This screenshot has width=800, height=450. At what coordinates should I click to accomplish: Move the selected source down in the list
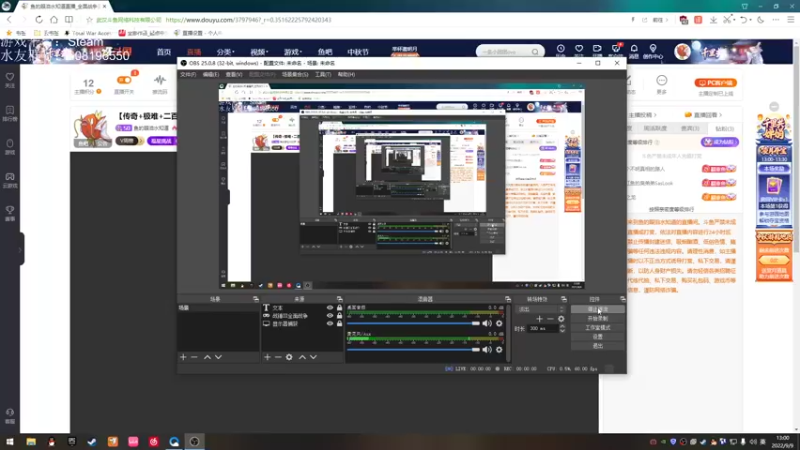pos(313,357)
